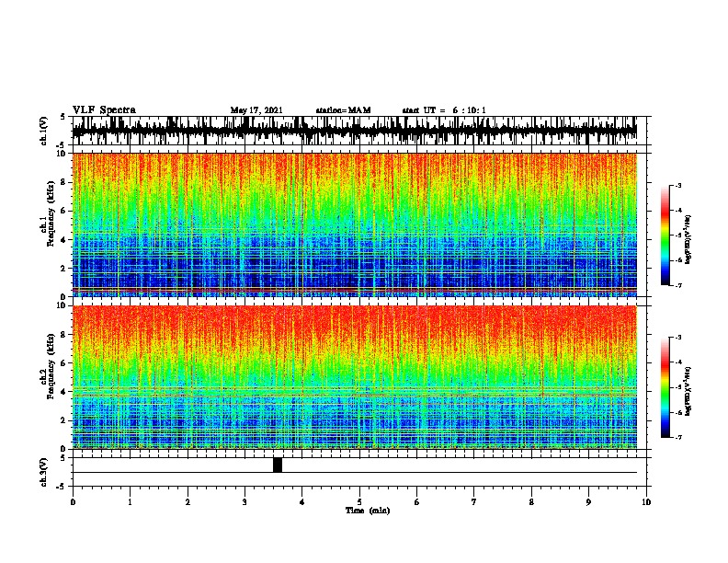728x563 pixels.
Task: Click the 'ch.1(V)' waveform axis label
Action: point(44,131)
